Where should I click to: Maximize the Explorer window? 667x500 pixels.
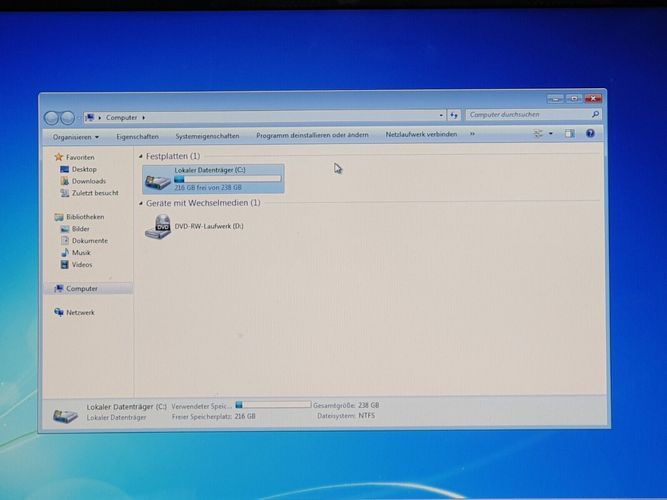[574, 99]
